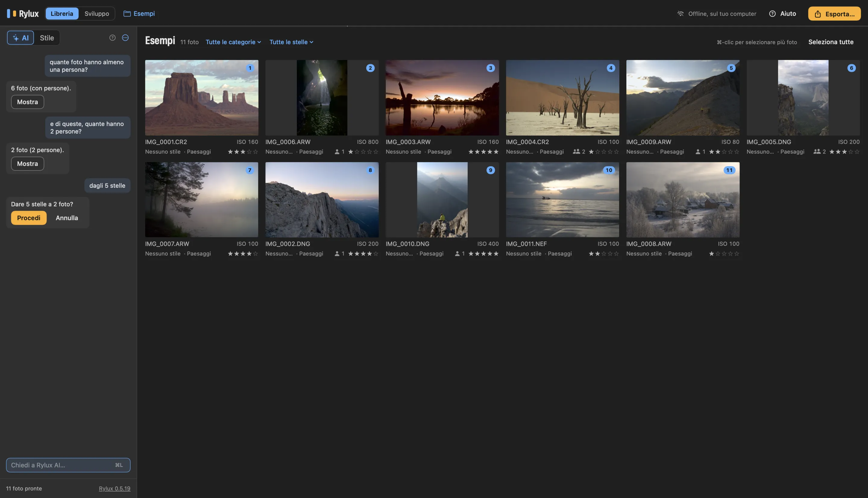Open Tutte le stelle filter dropdown
The image size is (868, 498).
click(291, 42)
